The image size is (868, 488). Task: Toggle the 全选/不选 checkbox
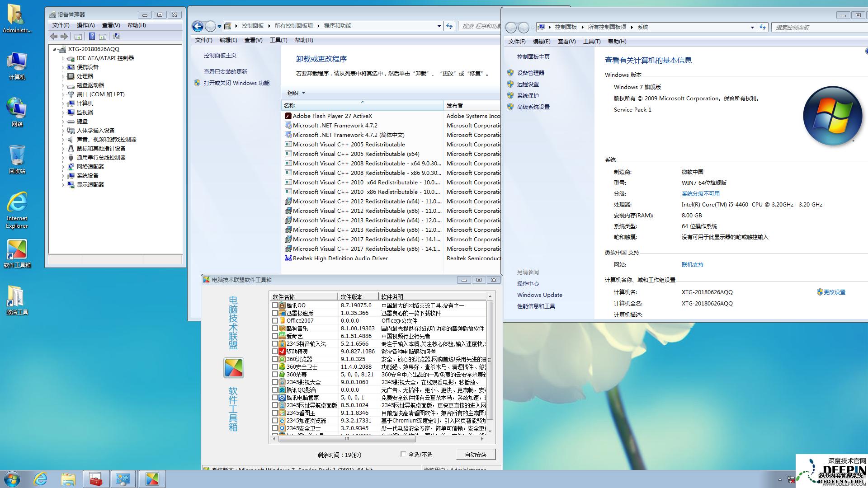coord(403,455)
